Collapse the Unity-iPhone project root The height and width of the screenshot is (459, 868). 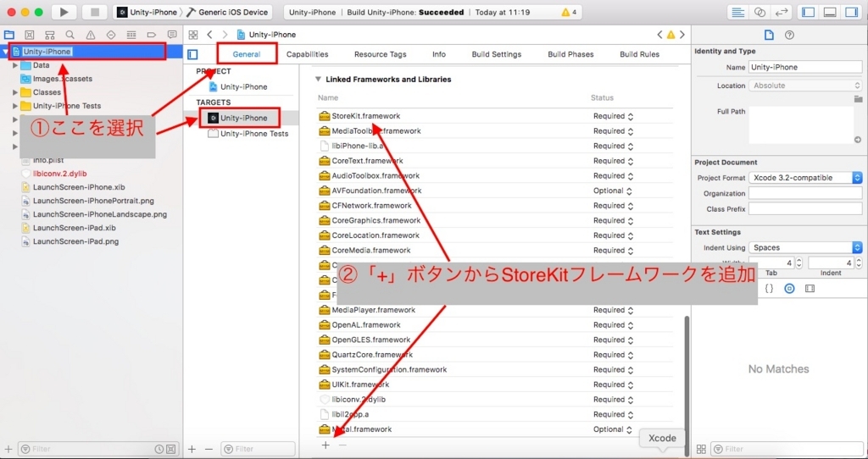click(6, 52)
